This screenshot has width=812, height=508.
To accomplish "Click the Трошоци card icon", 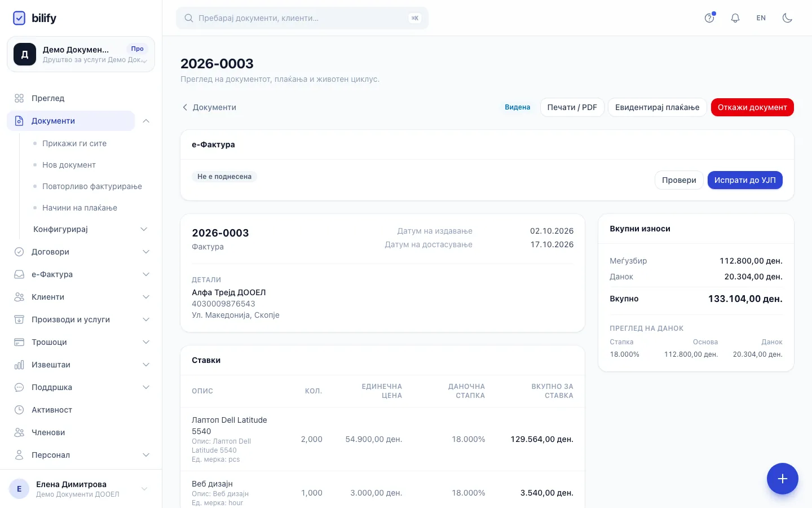I will (x=19, y=342).
